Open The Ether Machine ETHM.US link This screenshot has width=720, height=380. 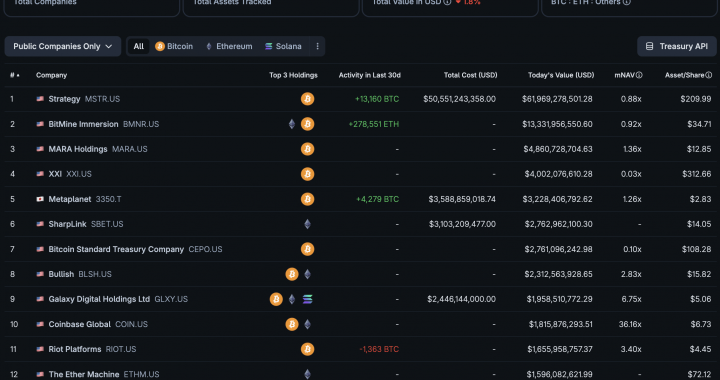pyautogui.click(x=104, y=374)
